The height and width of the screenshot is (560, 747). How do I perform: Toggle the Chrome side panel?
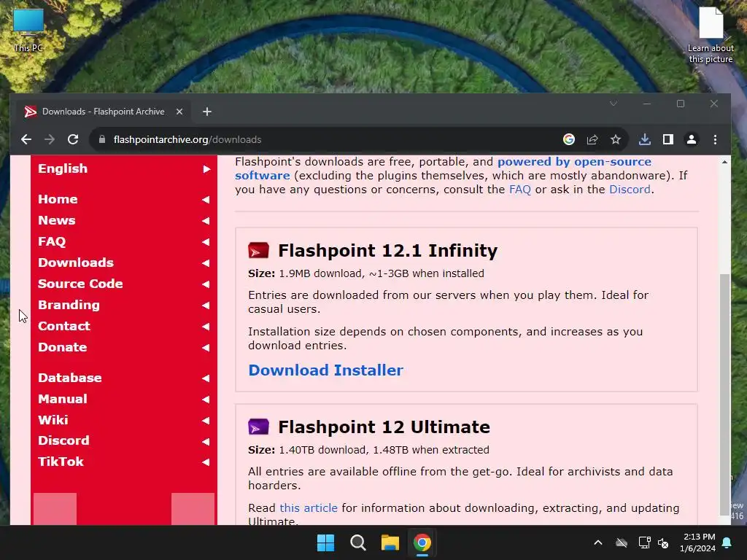[x=668, y=139]
